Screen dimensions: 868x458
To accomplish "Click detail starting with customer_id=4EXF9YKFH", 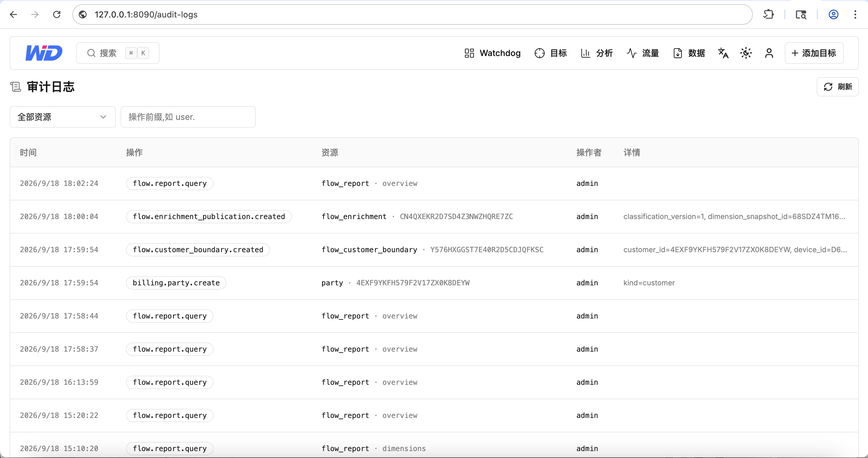I will tap(735, 250).
